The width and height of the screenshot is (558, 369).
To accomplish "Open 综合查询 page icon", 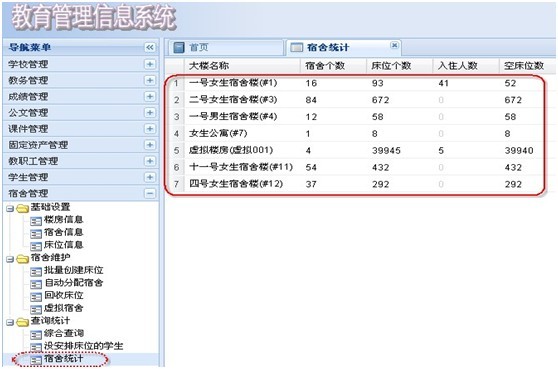I will (36, 335).
